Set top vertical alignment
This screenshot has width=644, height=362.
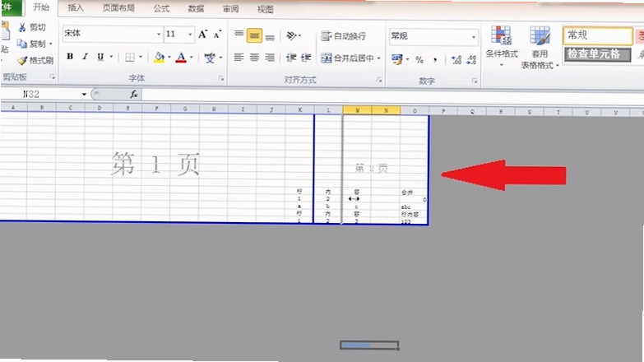[239, 35]
